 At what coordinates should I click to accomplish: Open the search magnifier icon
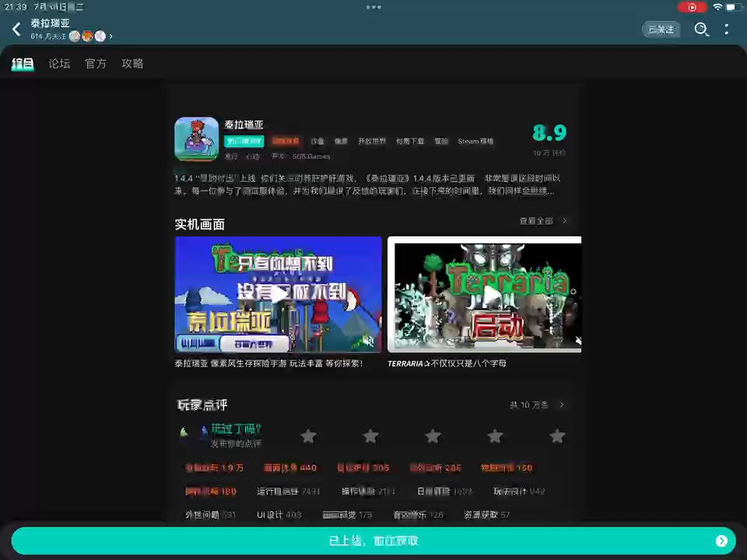click(701, 30)
